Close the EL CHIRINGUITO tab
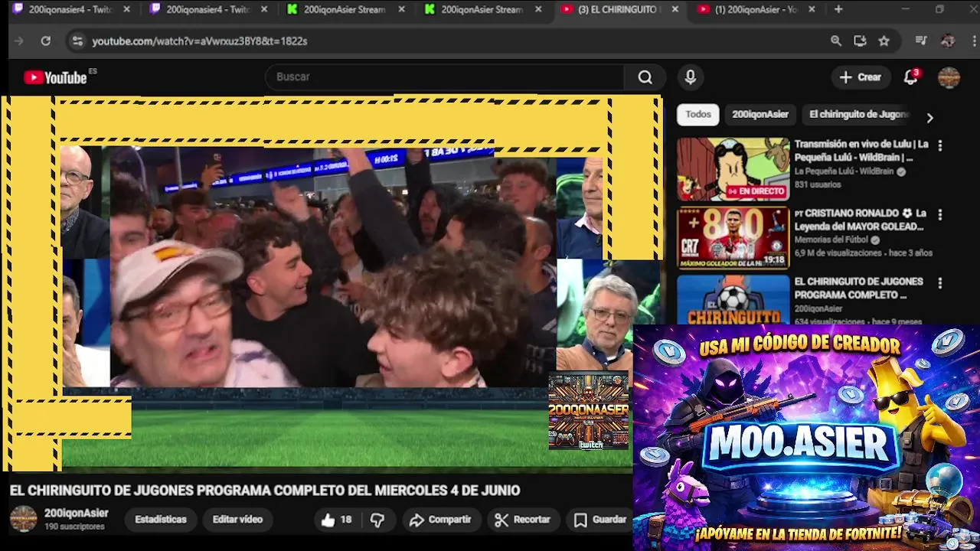Image resolution: width=980 pixels, height=551 pixels. [675, 10]
